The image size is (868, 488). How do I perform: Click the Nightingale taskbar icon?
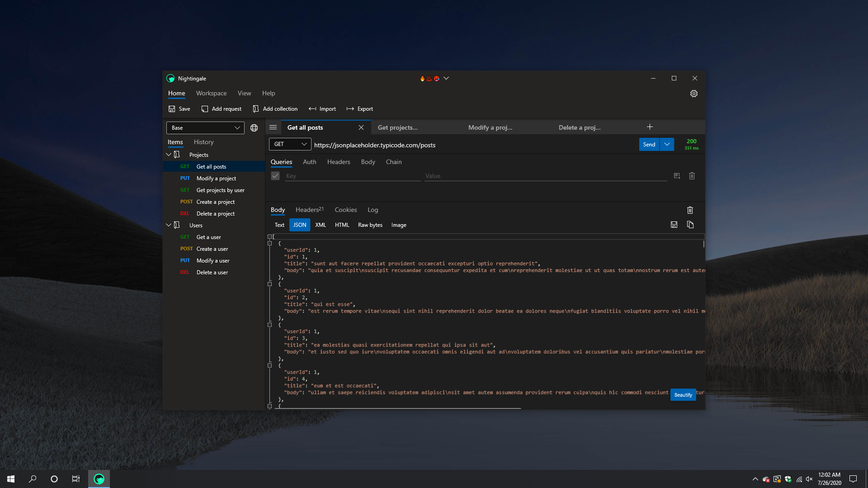click(x=99, y=479)
